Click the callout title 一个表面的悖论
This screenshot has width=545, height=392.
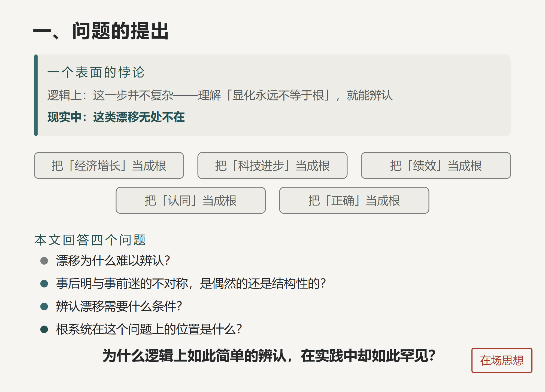[96, 72]
